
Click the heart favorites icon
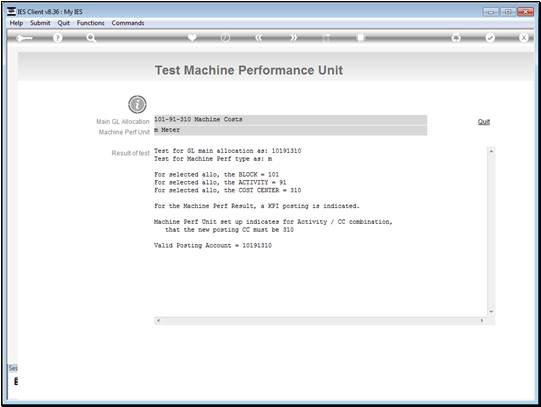coord(192,37)
